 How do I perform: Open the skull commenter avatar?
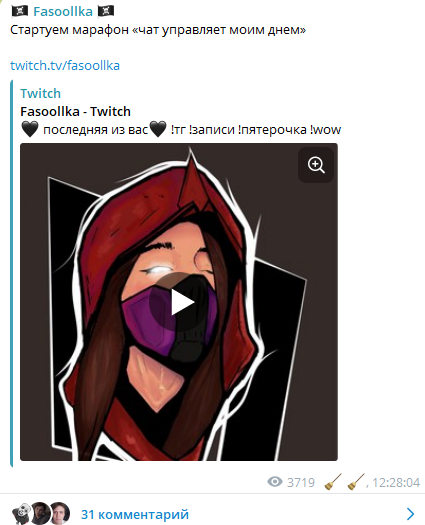coord(21,514)
